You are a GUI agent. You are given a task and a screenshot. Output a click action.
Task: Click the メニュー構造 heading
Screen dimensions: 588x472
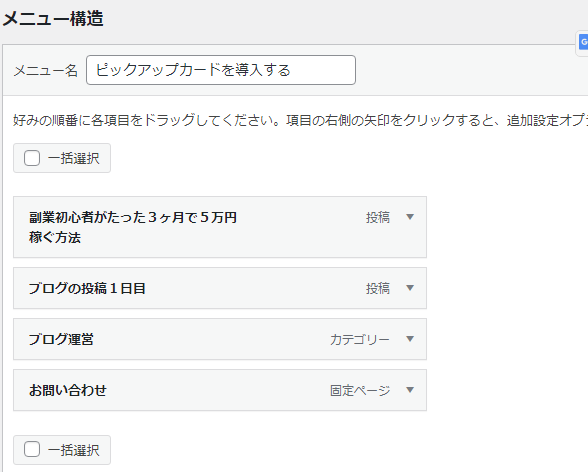[53, 18]
